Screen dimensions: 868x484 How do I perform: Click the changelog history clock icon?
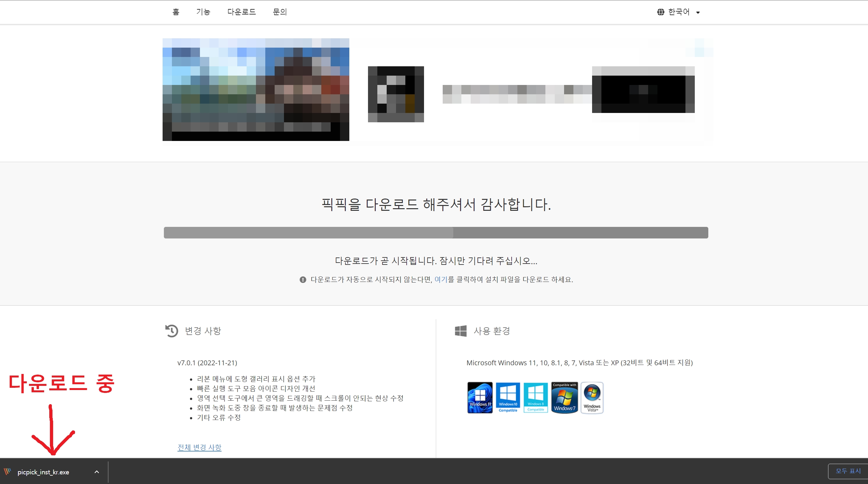pyautogui.click(x=172, y=331)
